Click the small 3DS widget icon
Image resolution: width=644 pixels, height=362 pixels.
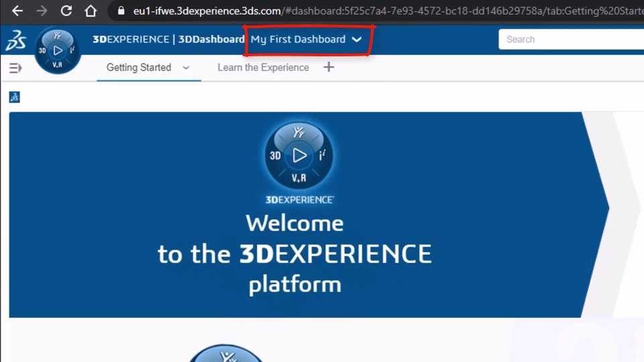(x=14, y=97)
